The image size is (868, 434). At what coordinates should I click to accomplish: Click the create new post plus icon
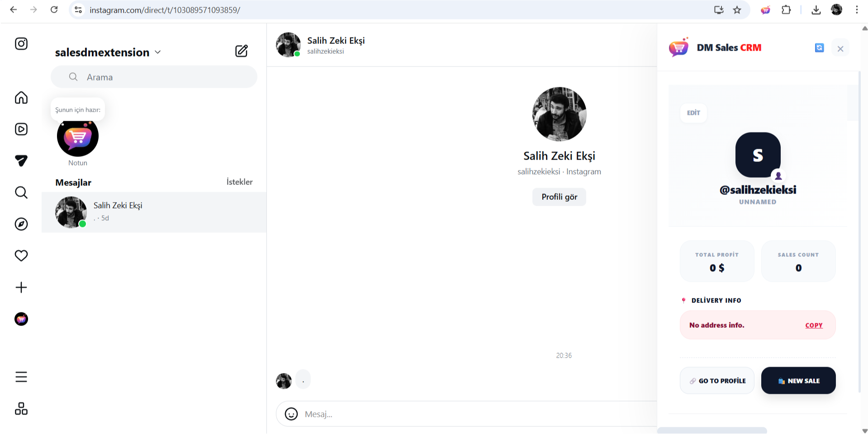point(21,288)
